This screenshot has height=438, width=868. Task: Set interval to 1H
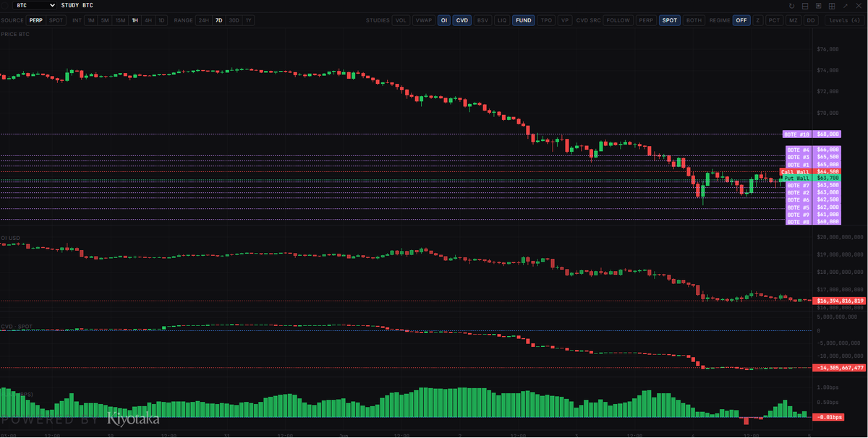pyautogui.click(x=135, y=20)
